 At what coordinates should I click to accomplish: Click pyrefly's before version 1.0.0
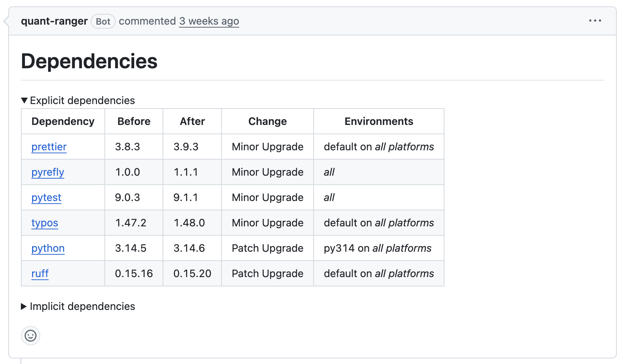tap(128, 172)
